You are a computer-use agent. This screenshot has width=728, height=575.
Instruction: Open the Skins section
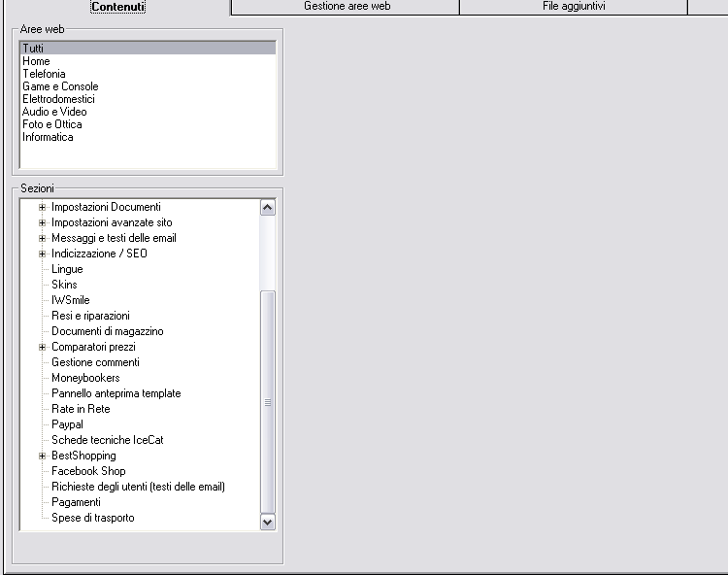coord(64,285)
